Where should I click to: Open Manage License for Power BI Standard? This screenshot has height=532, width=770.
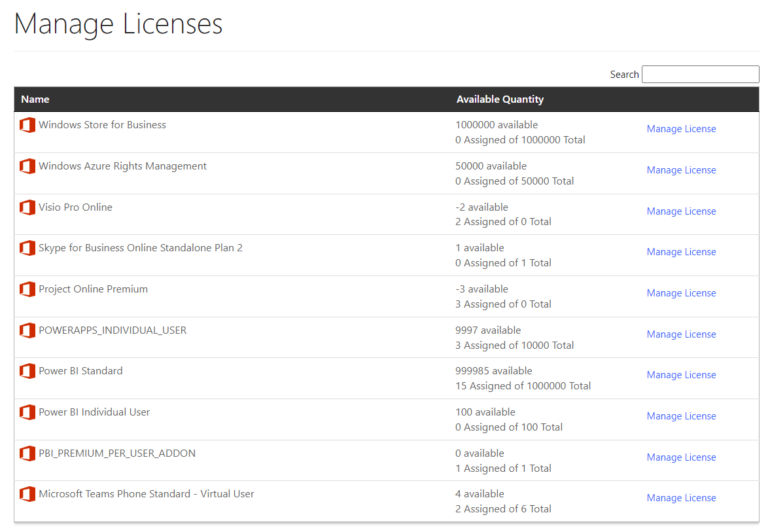tap(681, 375)
